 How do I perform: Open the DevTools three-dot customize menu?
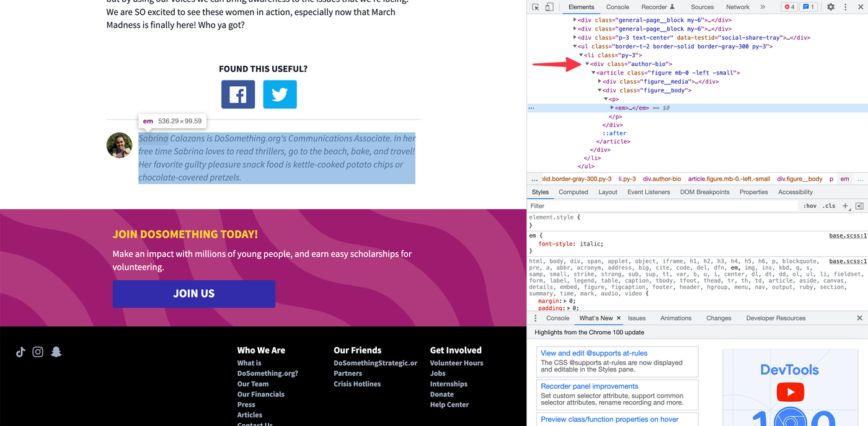tap(846, 7)
